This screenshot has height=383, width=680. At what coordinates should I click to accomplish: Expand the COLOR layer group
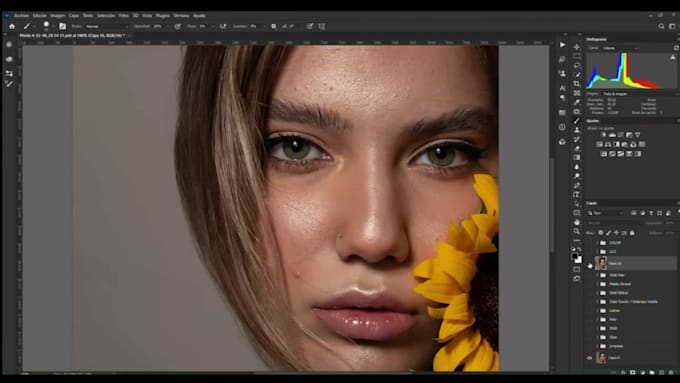point(597,242)
